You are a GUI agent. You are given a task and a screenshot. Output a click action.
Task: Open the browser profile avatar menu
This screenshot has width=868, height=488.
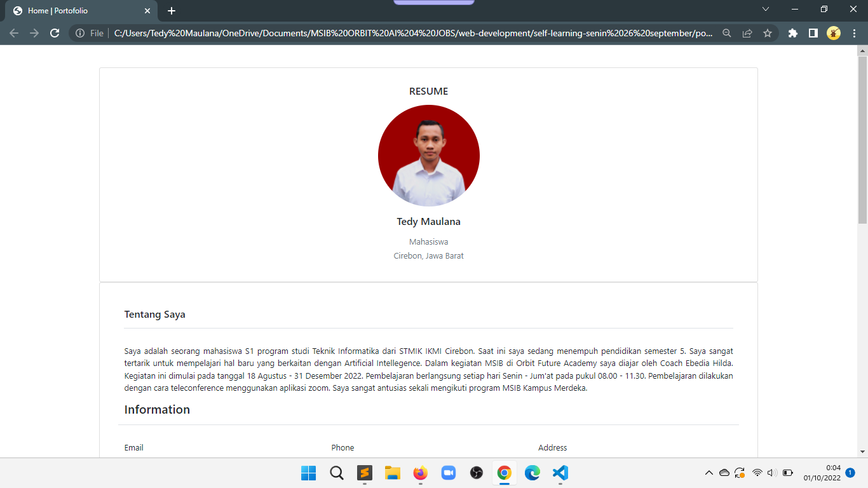point(834,32)
